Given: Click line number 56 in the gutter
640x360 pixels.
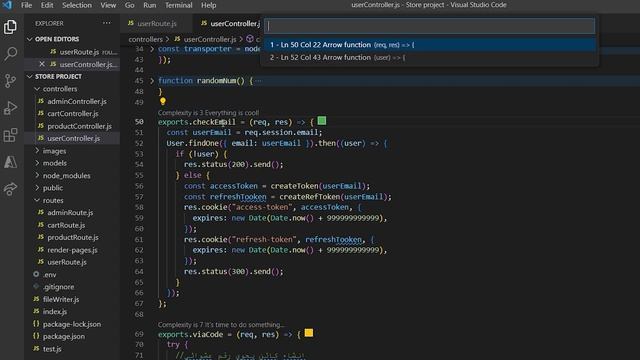Looking at the screenshot, I should 139,186.
